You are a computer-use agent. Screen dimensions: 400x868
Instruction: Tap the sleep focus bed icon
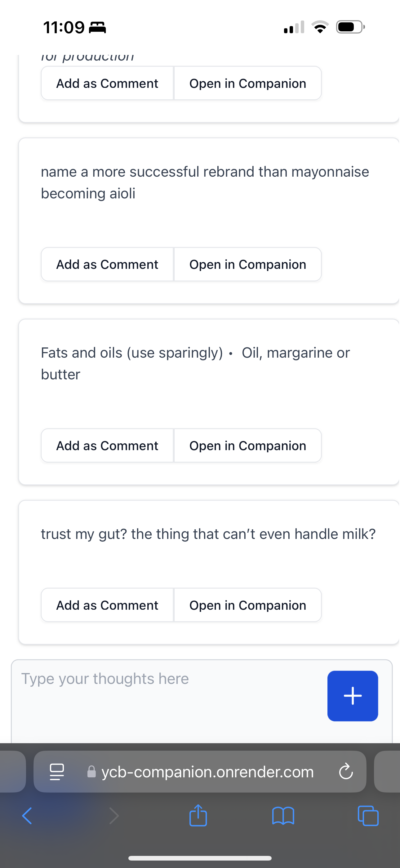(97, 27)
